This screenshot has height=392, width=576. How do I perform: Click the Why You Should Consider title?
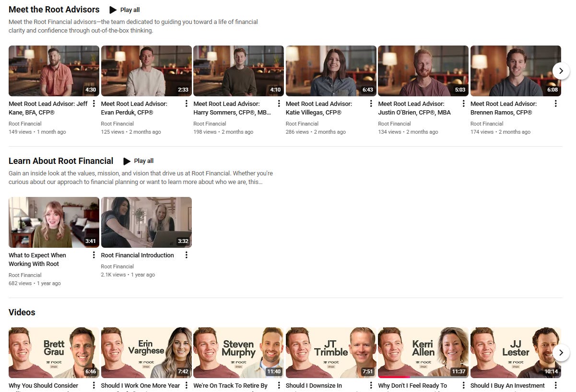43,386
